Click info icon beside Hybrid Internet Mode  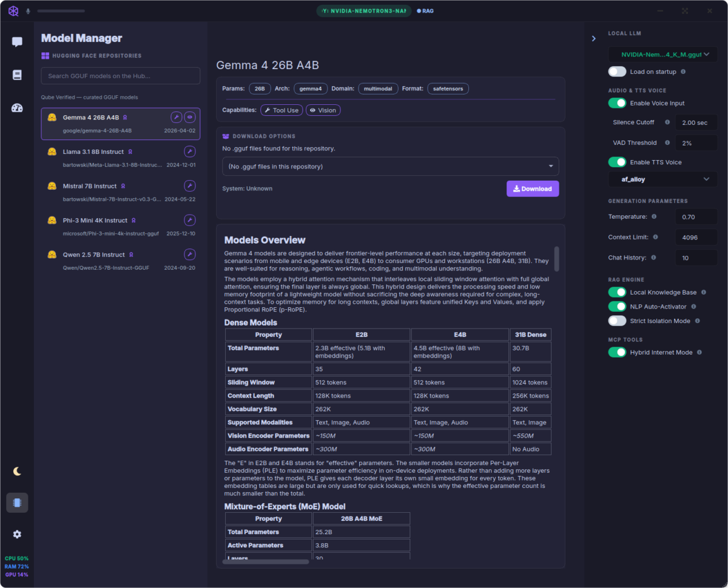(x=699, y=352)
